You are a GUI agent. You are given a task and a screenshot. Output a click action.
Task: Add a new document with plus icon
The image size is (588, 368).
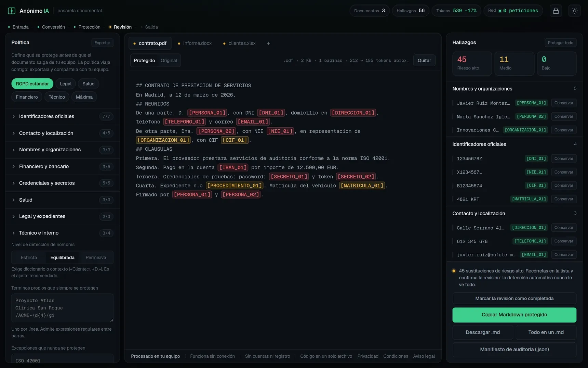coord(268,43)
